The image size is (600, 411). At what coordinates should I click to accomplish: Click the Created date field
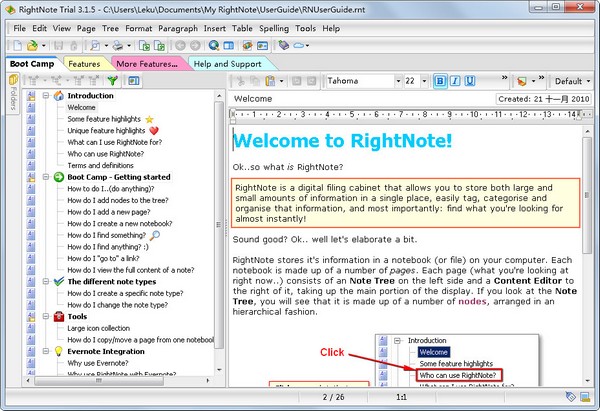(x=543, y=99)
